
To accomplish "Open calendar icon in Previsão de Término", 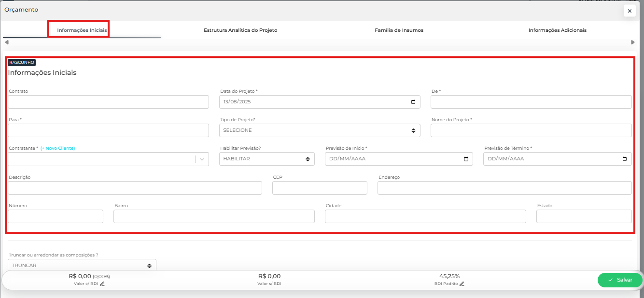I will pos(624,159).
